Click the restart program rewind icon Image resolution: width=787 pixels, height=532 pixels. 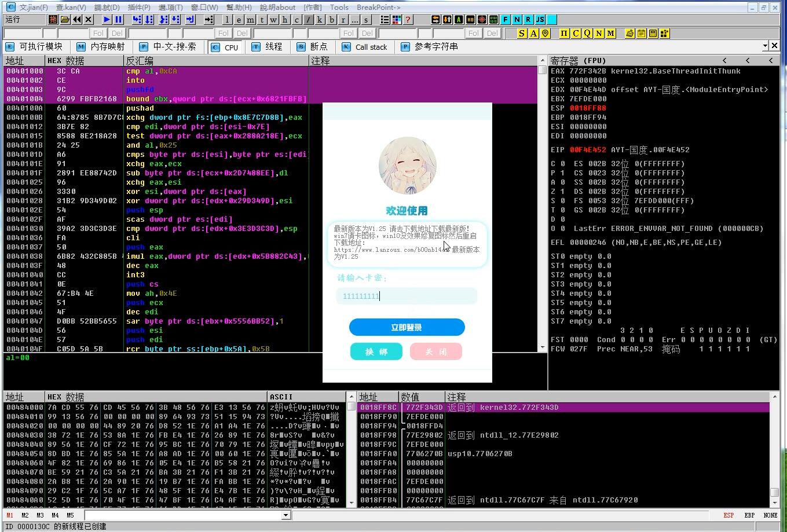[x=76, y=19]
